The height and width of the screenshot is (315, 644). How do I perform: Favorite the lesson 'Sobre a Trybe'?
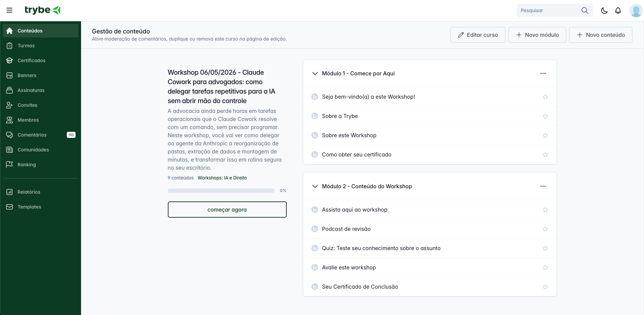pos(545,116)
